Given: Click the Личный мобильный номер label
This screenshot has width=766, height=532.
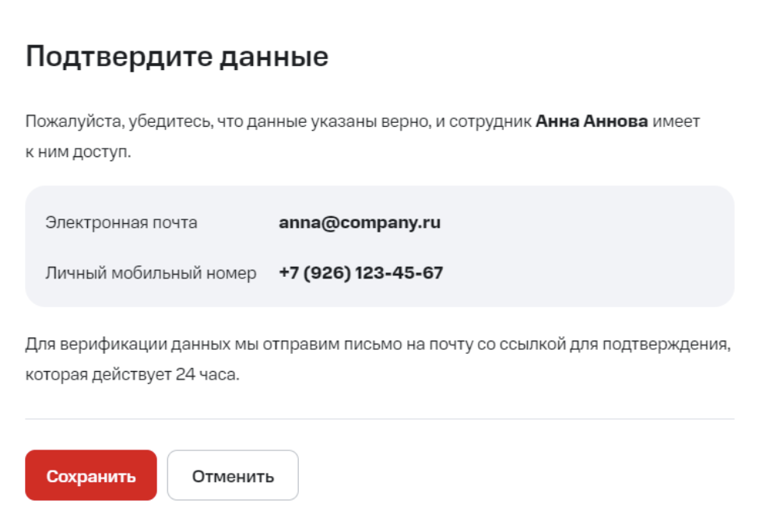Looking at the screenshot, I should point(151,273).
